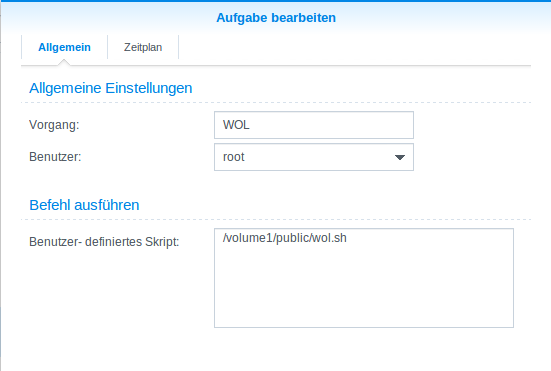Click the Allgemeine Einstellungen heading
The image size is (551, 371).
(111, 88)
